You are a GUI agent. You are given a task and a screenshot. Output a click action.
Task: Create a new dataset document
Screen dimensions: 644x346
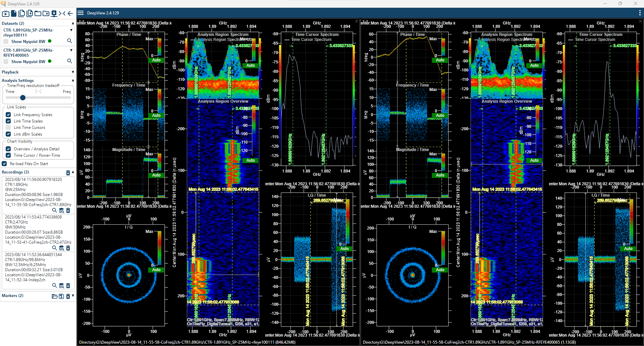point(14,13)
